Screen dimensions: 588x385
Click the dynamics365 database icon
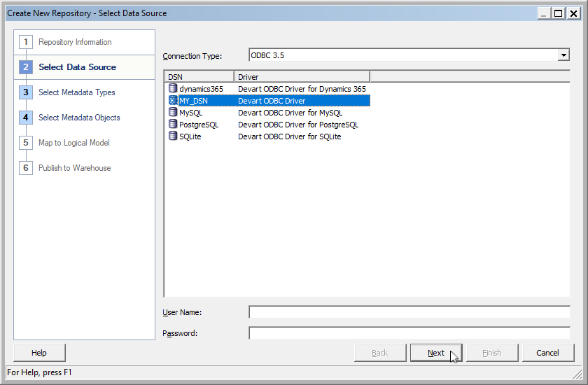click(x=172, y=88)
